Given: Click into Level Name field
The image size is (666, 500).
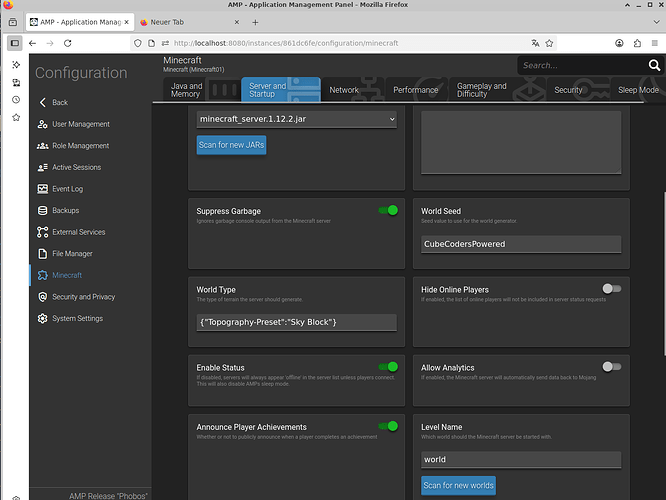Looking at the screenshot, I should point(521,460).
